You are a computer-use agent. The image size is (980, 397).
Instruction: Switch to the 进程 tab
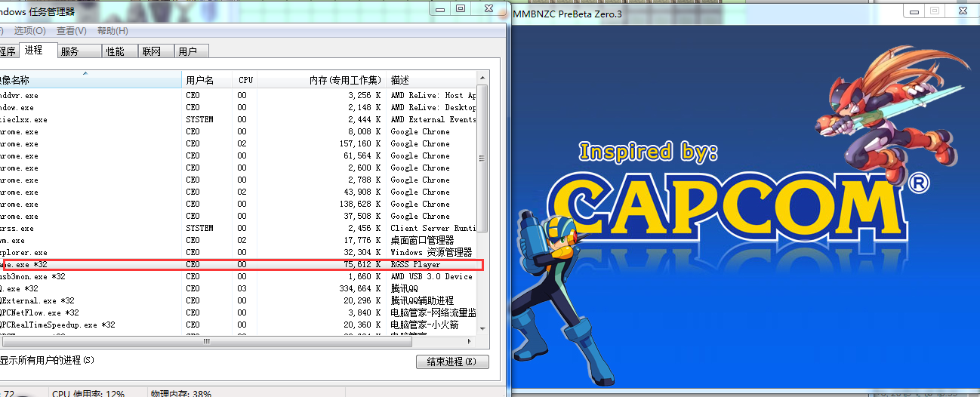(x=36, y=50)
